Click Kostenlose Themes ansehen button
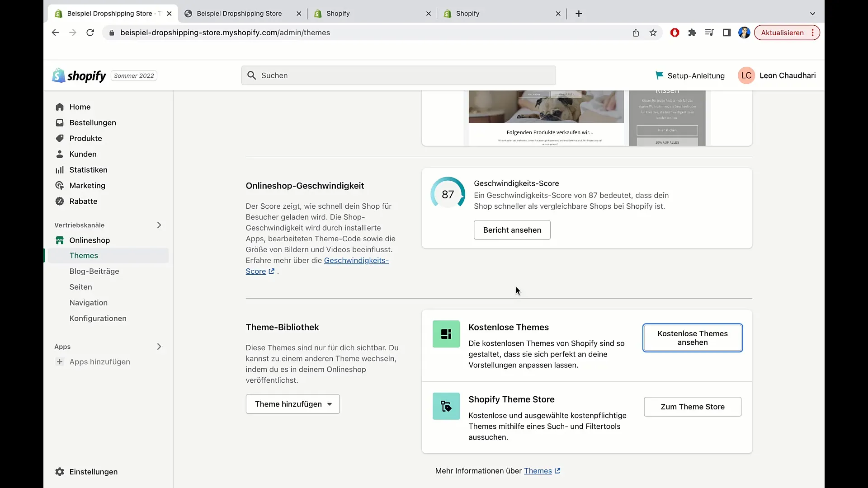 pos(693,338)
